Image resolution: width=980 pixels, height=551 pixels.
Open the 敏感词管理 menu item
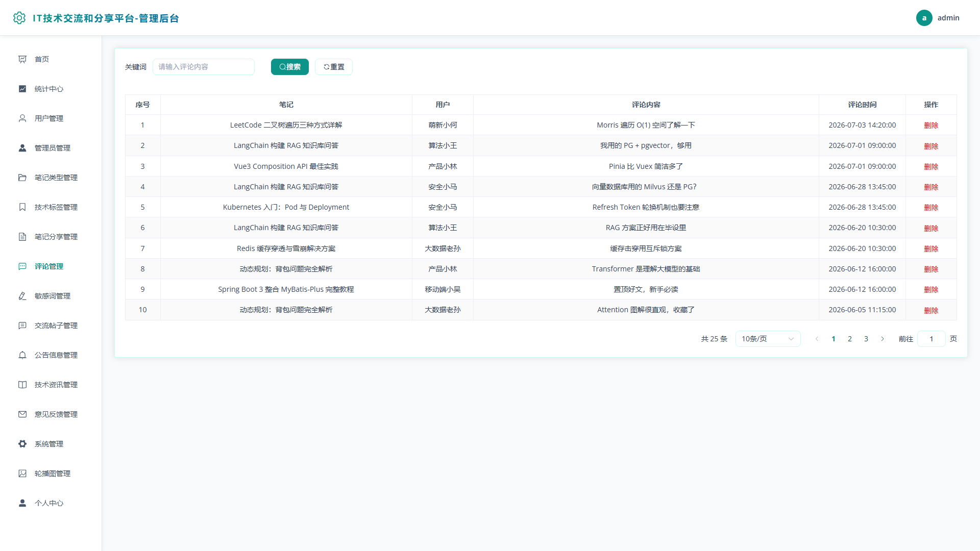point(51,296)
